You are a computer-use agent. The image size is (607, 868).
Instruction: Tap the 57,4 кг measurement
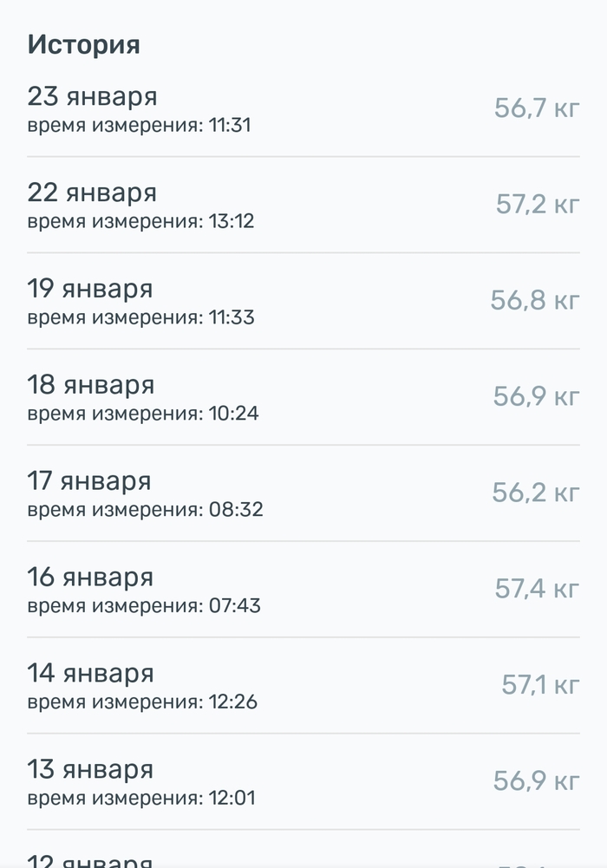pos(537,590)
